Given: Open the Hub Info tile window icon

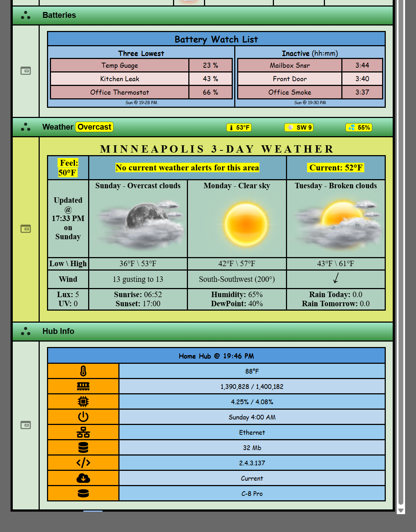Looking at the screenshot, I should tap(25, 425).
